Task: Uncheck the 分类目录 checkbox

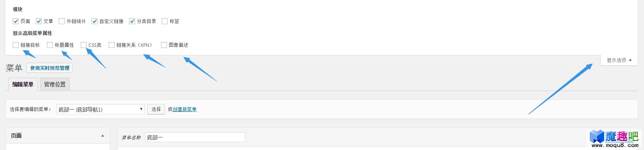Action: [x=132, y=21]
